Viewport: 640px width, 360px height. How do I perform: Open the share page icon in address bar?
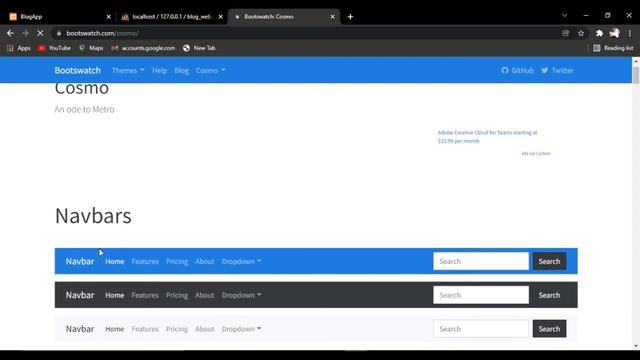tap(566, 33)
